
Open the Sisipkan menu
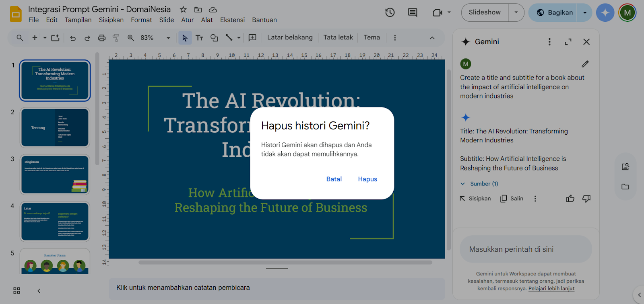point(111,20)
